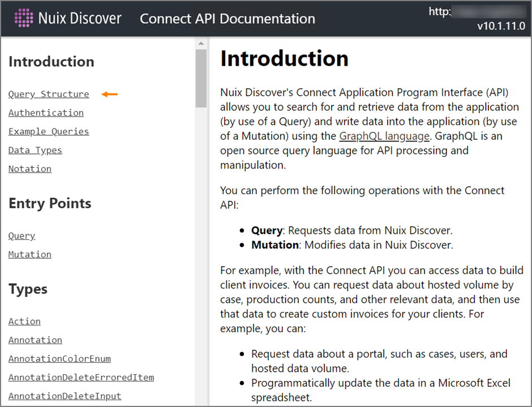Click the Introduction heading in sidebar
Image resolution: width=532 pixels, height=407 pixels.
[52, 62]
